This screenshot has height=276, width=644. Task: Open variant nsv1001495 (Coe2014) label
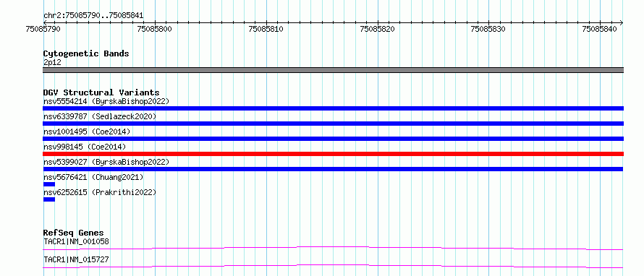pos(87,131)
